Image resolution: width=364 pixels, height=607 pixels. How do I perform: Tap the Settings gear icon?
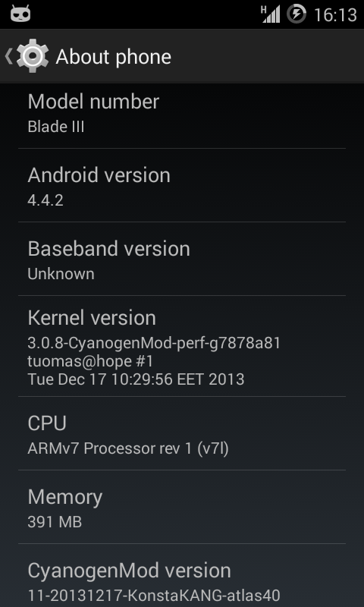click(33, 56)
